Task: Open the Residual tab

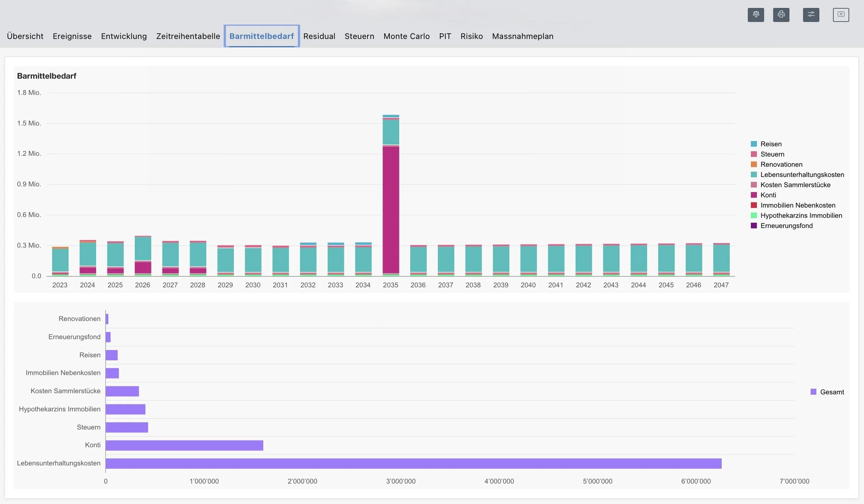Action: pos(319,36)
